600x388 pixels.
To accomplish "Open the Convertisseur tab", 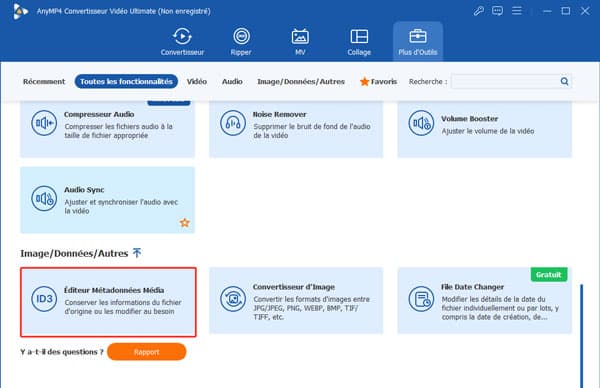I will [182, 41].
